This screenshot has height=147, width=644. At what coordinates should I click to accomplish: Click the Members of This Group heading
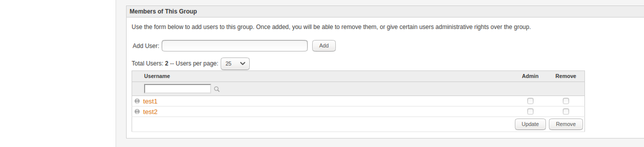[x=163, y=11]
